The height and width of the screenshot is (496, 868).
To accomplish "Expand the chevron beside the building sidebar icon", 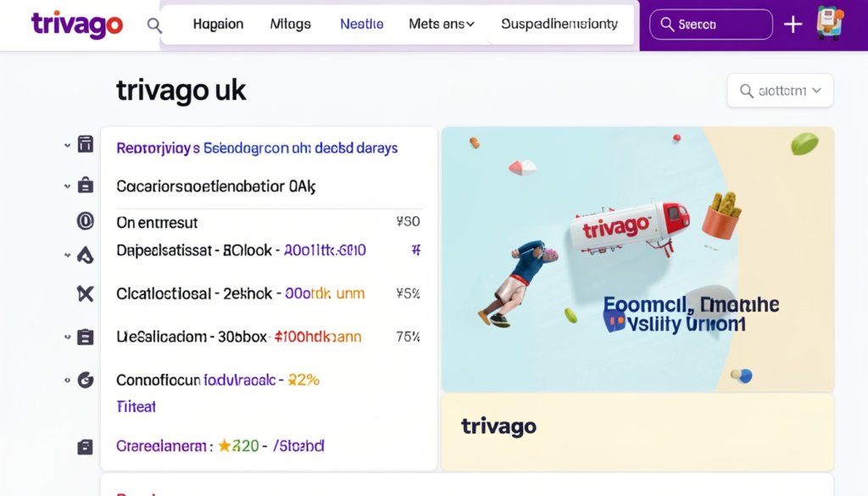I will click(x=68, y=144).
